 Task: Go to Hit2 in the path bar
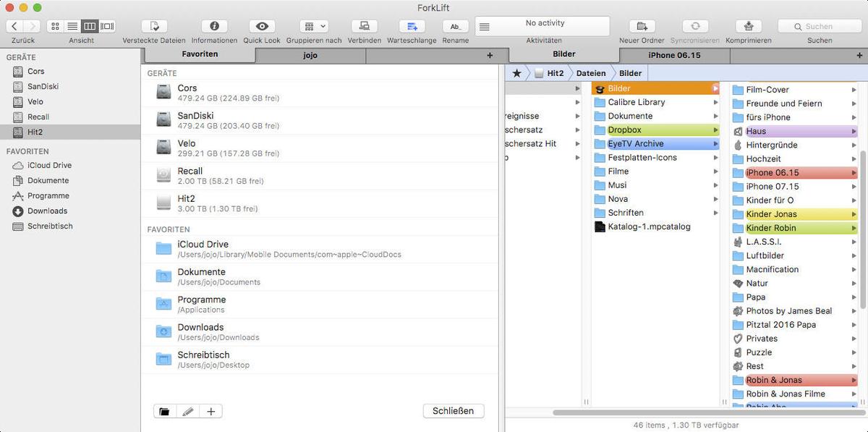click(x=548, y=73)
